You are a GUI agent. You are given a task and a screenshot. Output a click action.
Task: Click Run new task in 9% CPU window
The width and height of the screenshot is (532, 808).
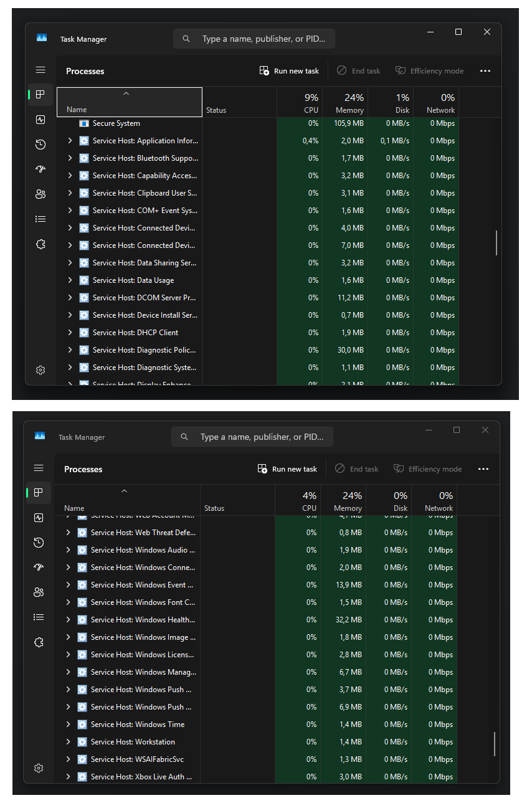(289, 71)
